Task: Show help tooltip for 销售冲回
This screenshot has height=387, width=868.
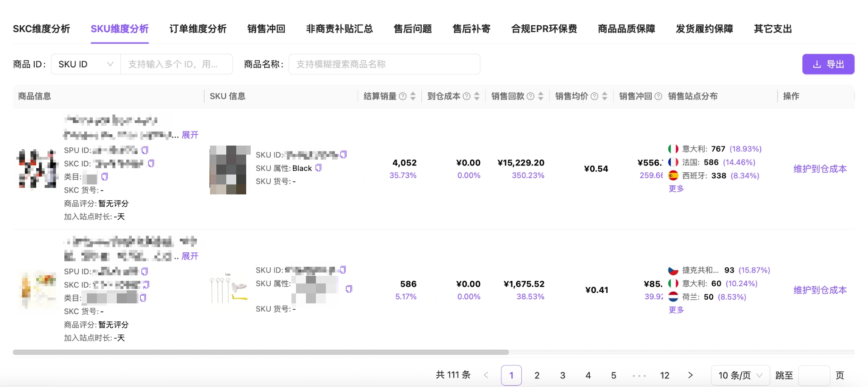Action: coord(658,96)
